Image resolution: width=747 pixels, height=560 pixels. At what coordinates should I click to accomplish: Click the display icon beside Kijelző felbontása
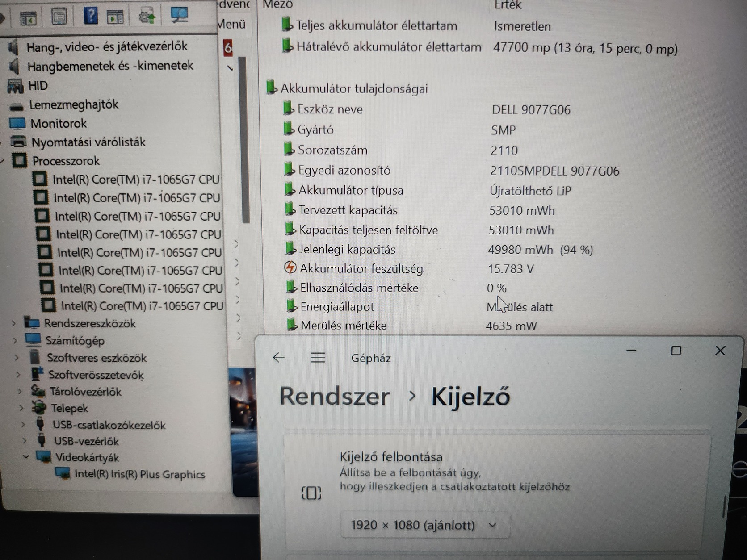[311, 493]
